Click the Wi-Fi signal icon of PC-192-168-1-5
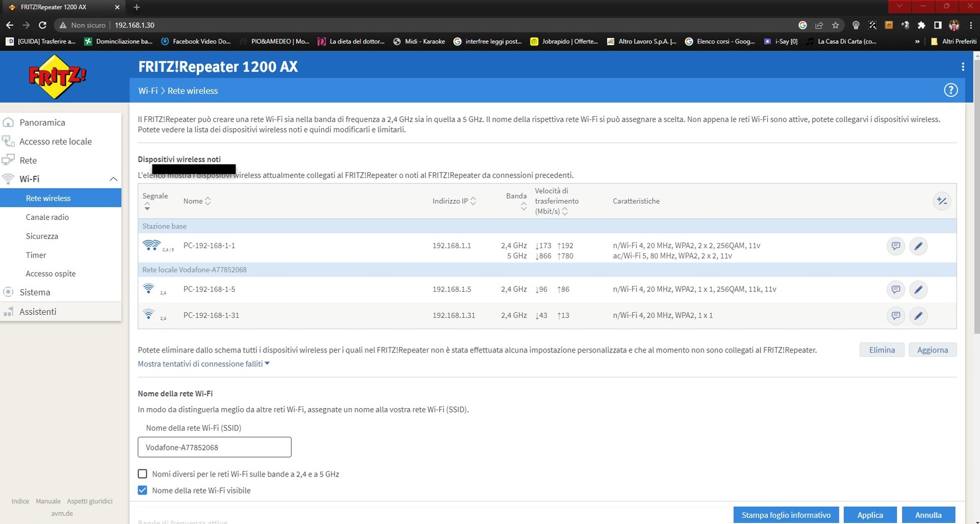Image resolution: width=980 pixels, height=524 pixels. (148, 289)
